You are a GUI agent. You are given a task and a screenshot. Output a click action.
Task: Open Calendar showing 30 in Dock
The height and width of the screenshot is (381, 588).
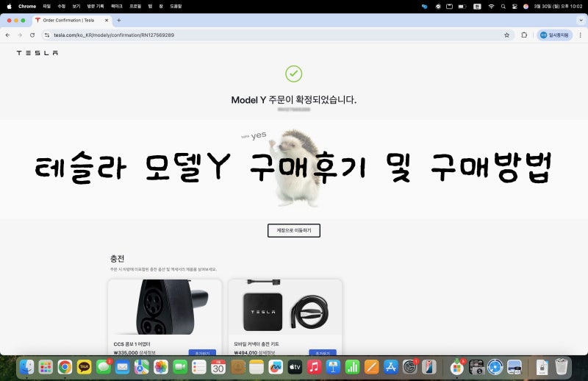(218, 367)
